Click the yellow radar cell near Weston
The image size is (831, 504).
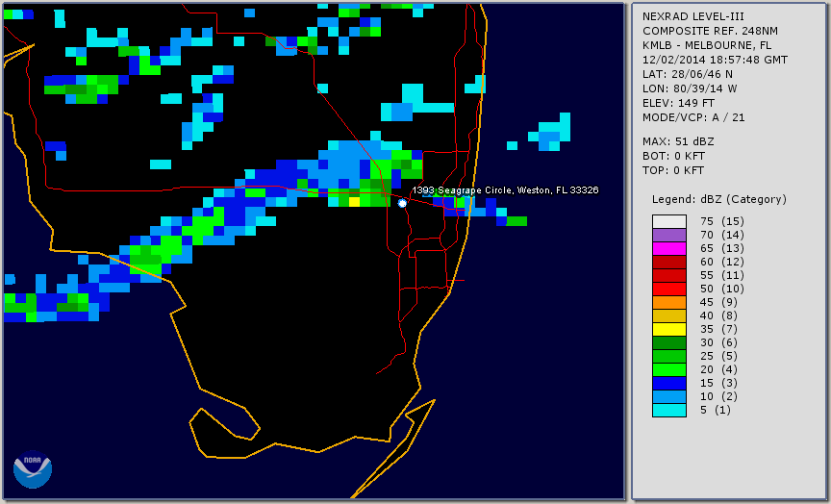click(x=355, y=201)
